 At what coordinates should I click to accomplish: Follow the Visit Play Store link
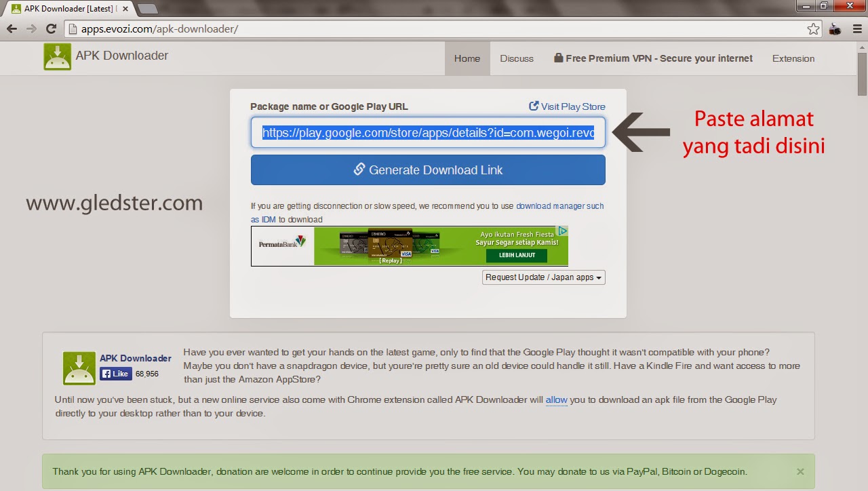point(567,106)
